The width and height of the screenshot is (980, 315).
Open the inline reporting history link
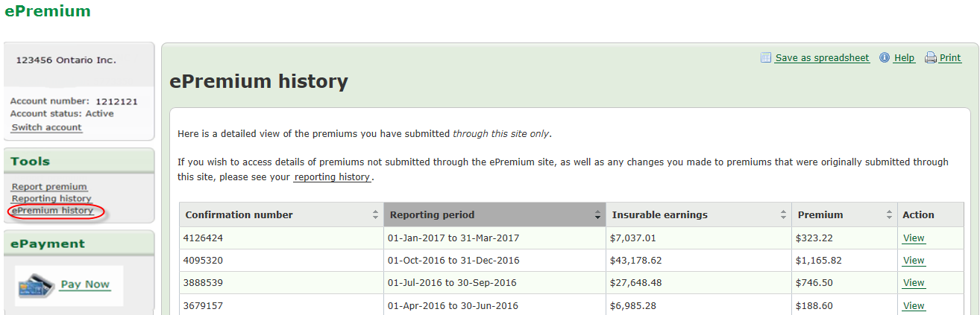tap(333, 177)
